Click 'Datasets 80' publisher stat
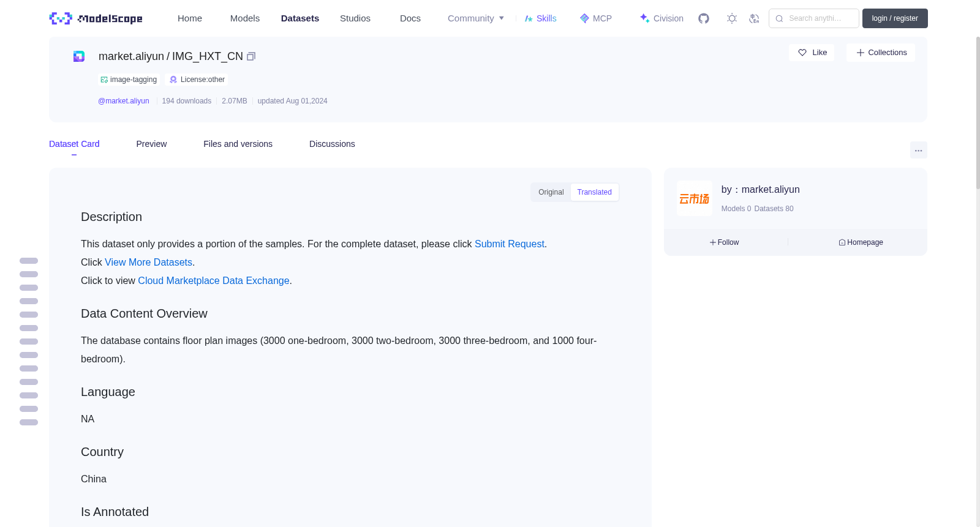 (774, 209)
